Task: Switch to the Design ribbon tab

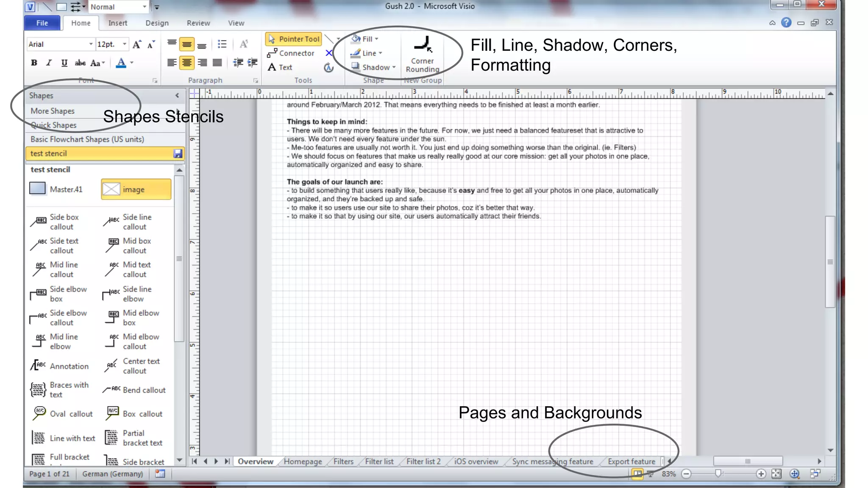Action: point(157,23)
